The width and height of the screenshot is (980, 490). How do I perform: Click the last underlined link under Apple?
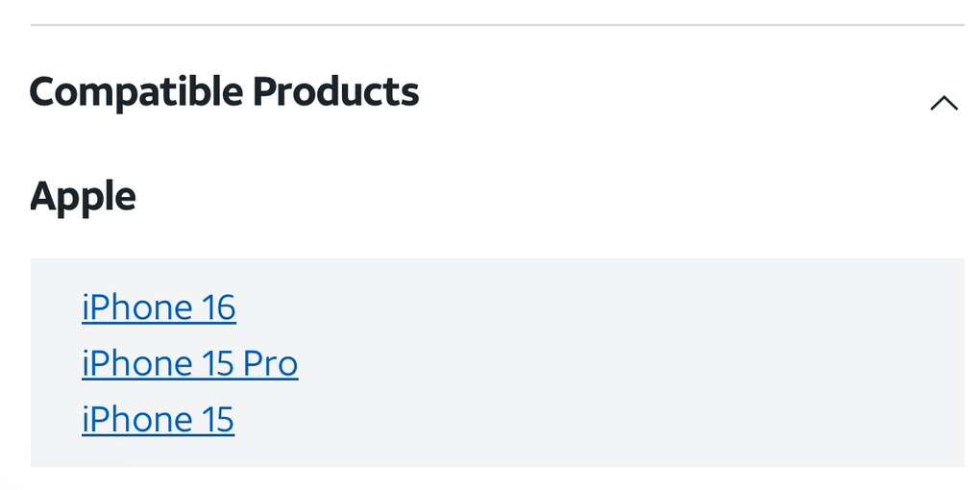pyautogui.click(x=158, y=420)
